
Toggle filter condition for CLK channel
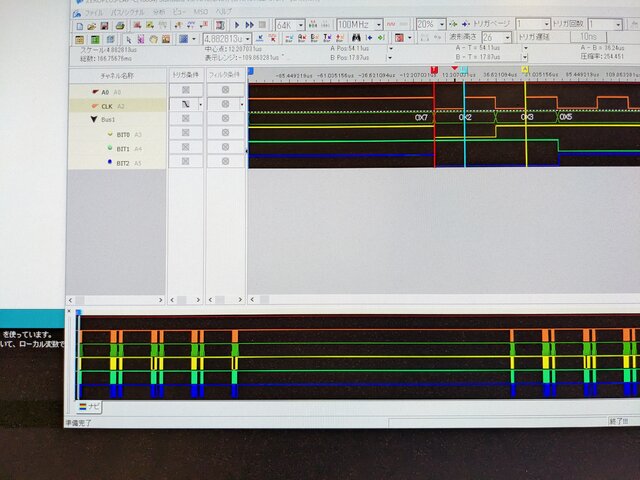point(225,104)
